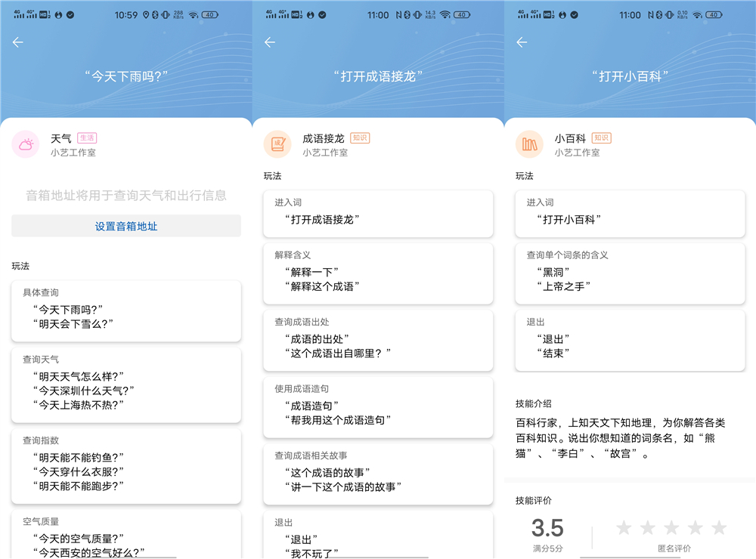Click the 成语接龙 skill book icon

[x=277, y=144]
